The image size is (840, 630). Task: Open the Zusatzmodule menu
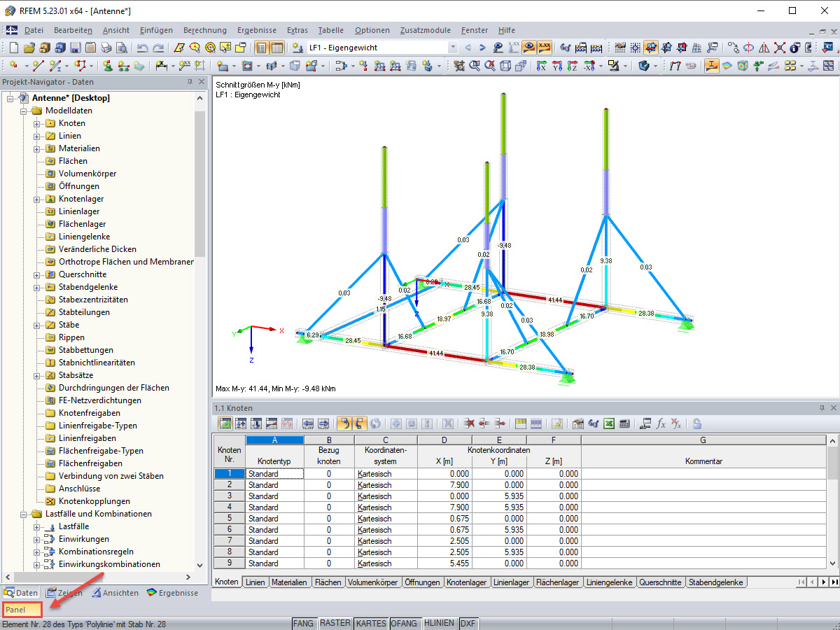coord(426,30)
